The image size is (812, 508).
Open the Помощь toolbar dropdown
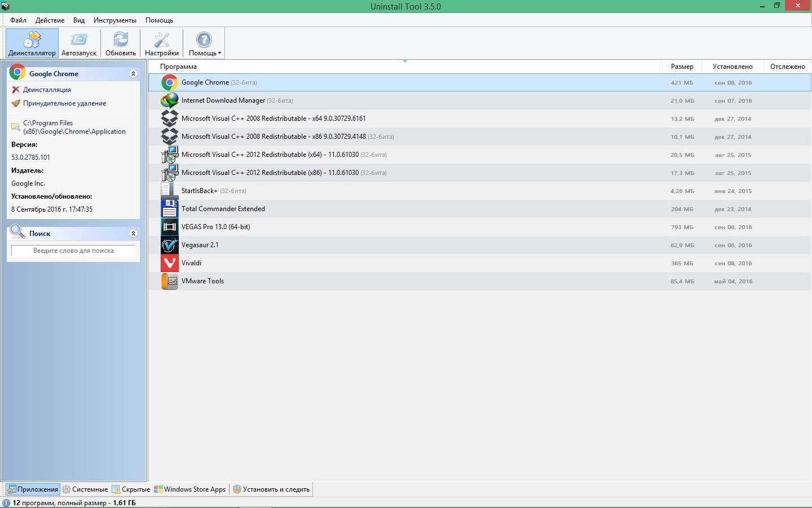point(204,43)
